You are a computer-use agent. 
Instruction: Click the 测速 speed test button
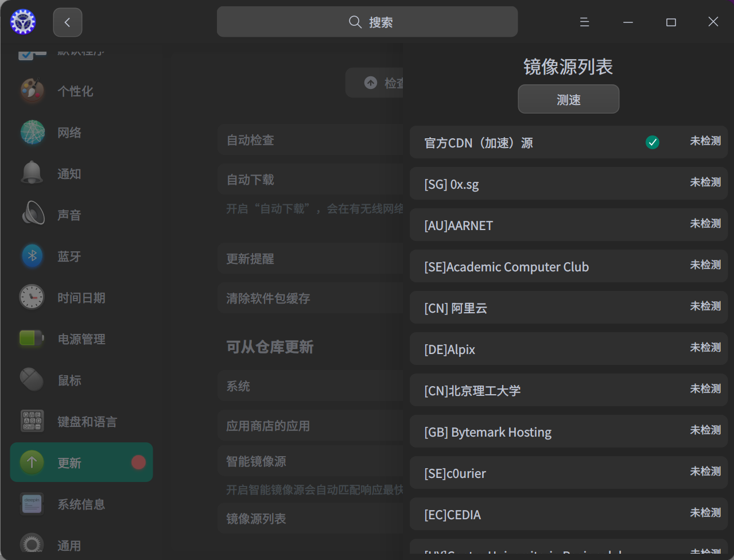[568, 99]
